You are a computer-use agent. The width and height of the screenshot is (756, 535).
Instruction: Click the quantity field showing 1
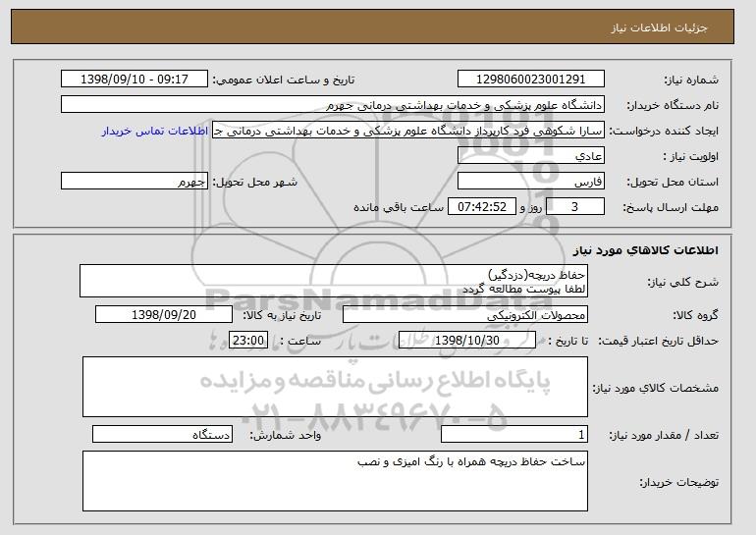click(514, 434)
